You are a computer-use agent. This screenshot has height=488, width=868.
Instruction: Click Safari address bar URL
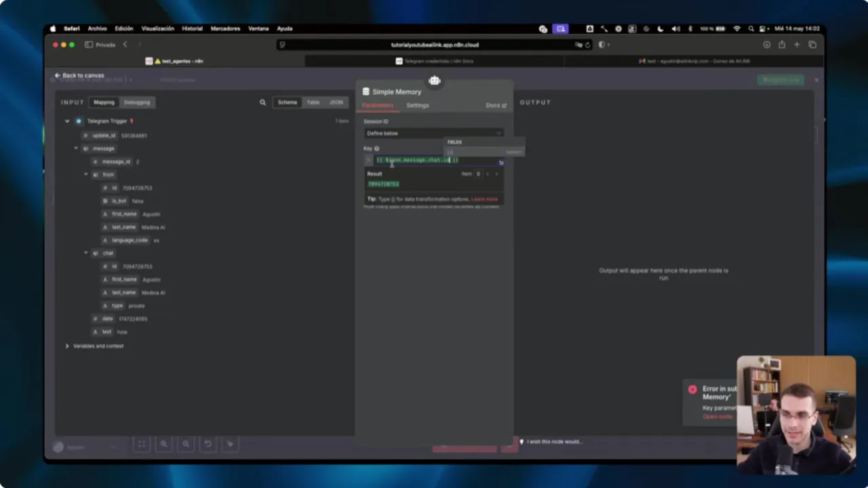click(x=435, y=45)
